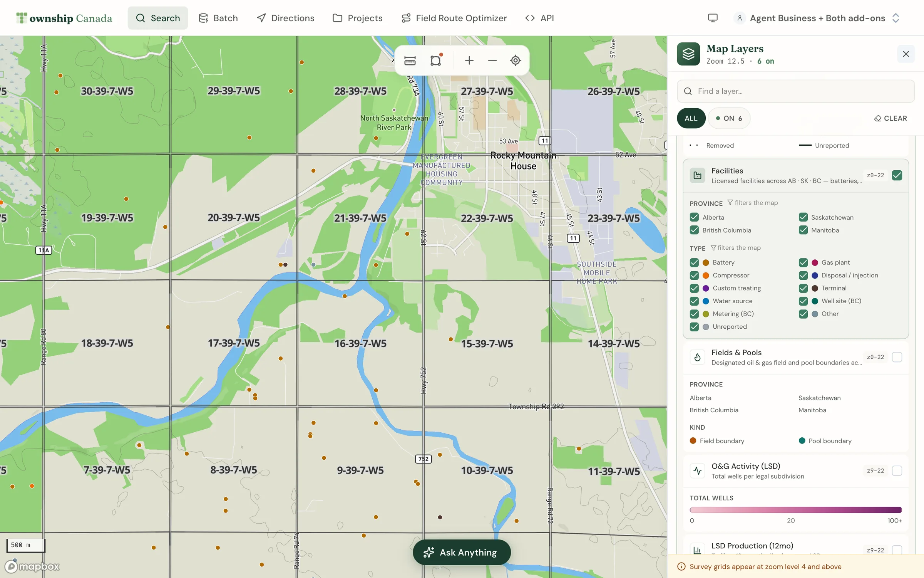Click the Total Wells gradient bar
924x578 pixels.
pyautogui.click(x=795, y=510)
